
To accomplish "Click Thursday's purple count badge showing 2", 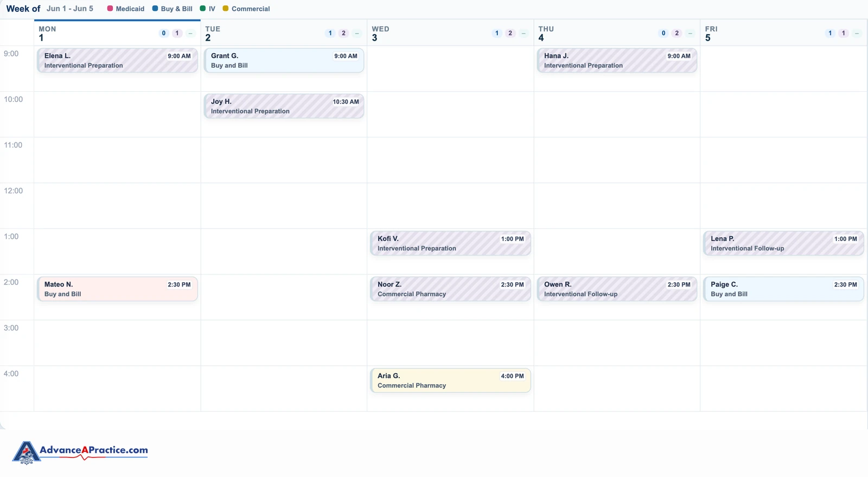I will (676, 33).
